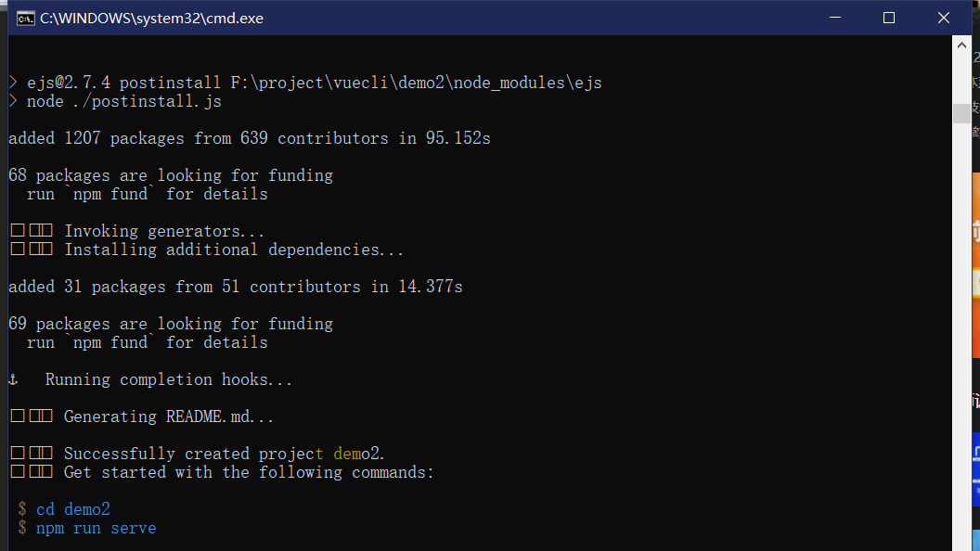Click the blue 'cd demo2' command text

click(73, 509)
